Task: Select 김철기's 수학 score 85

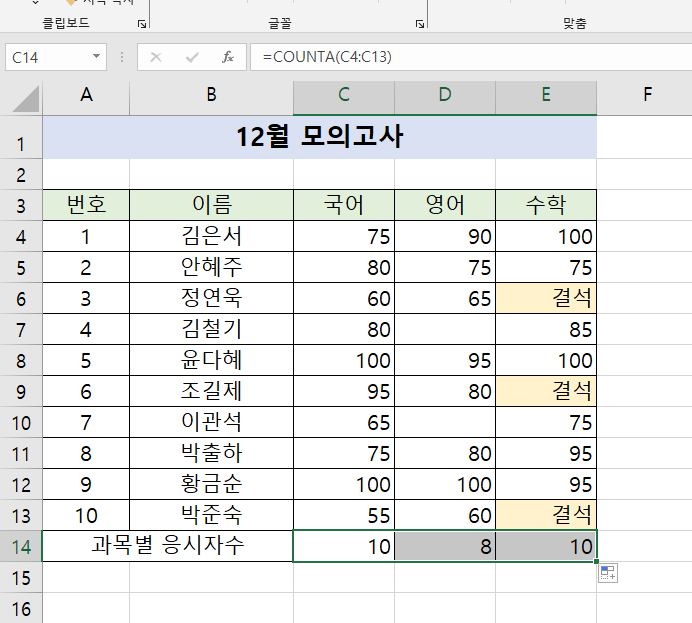Action: click(x=546, y=329)
